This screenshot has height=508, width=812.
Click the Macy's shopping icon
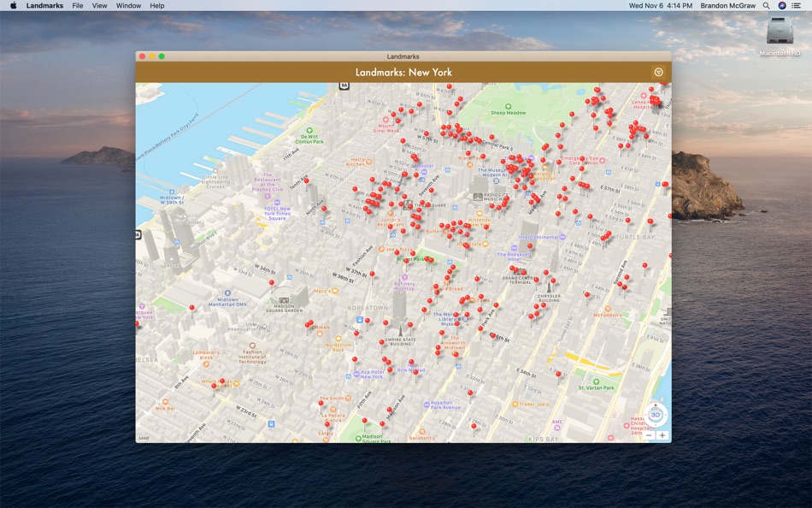coord(333,292)
